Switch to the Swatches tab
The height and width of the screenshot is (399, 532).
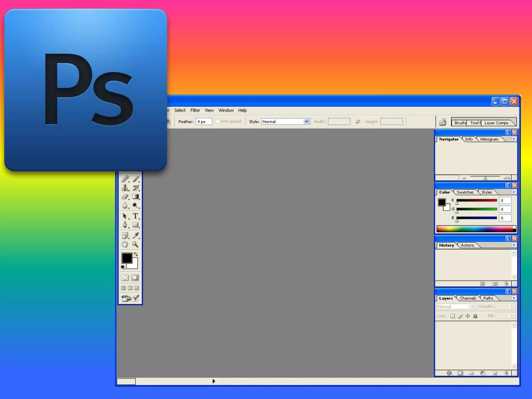coord(465,192)
